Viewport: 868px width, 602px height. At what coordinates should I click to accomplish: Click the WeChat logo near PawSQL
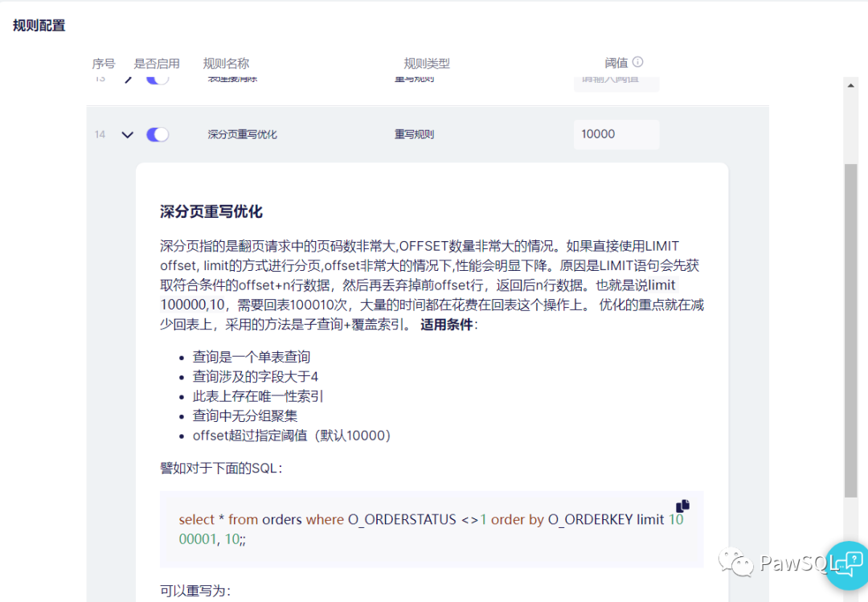coord(737,563)
